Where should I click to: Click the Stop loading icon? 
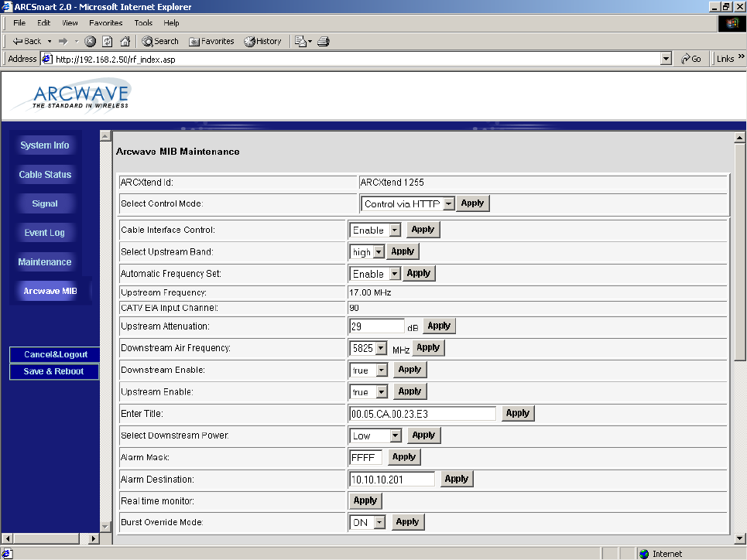click(x=91, y=42)
